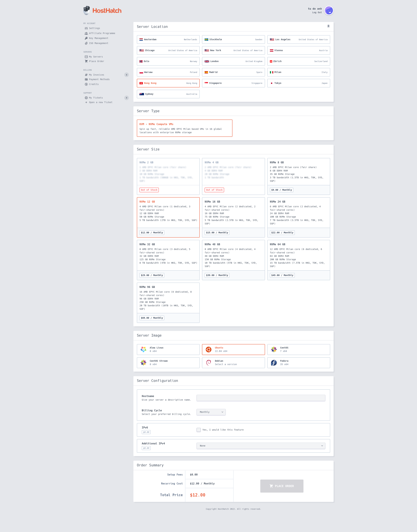Click the My Servers server icon
417x532 pixels.
[86, 57]
